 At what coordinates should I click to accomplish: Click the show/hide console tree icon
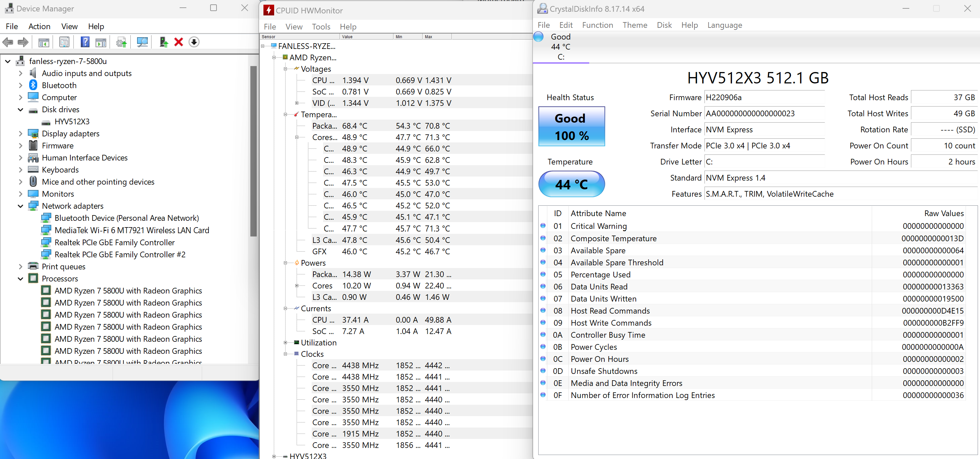[44, 42]
